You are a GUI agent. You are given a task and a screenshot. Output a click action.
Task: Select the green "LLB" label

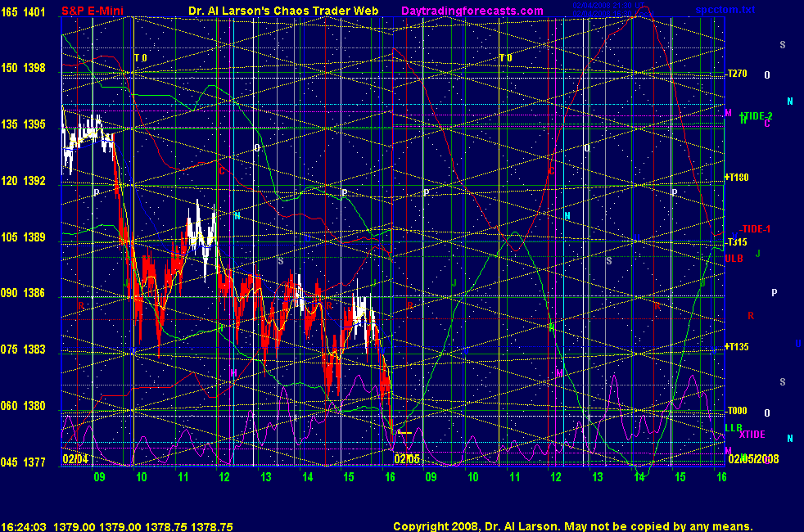pyautogui.click(x=734, y=427)
